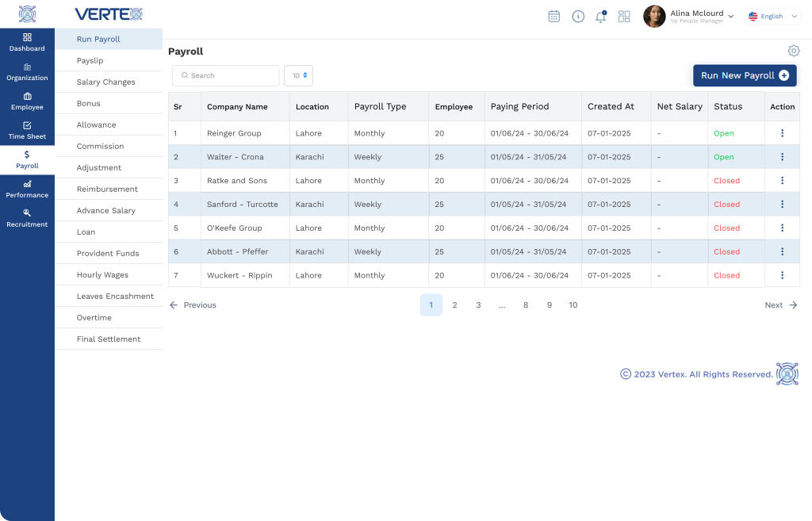Image resolution: width=812 pixels, height=521 pixels.
Task: Click the Reinger Group company name
Action: [234, 133]
